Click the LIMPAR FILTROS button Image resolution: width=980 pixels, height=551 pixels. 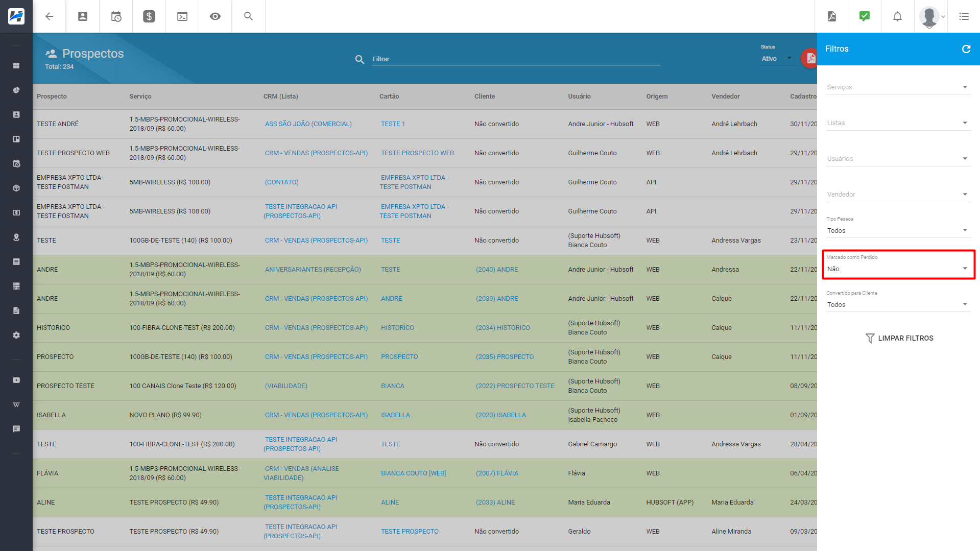click(899, 338)
